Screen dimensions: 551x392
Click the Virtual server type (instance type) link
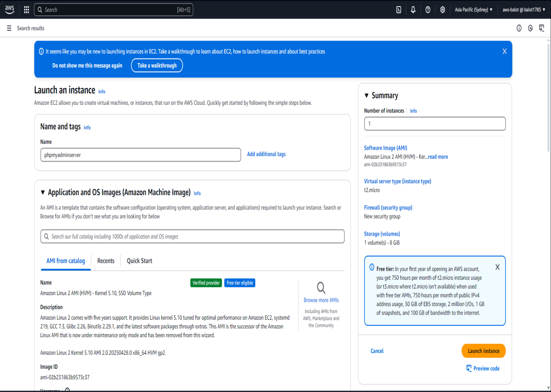(398, 181)
